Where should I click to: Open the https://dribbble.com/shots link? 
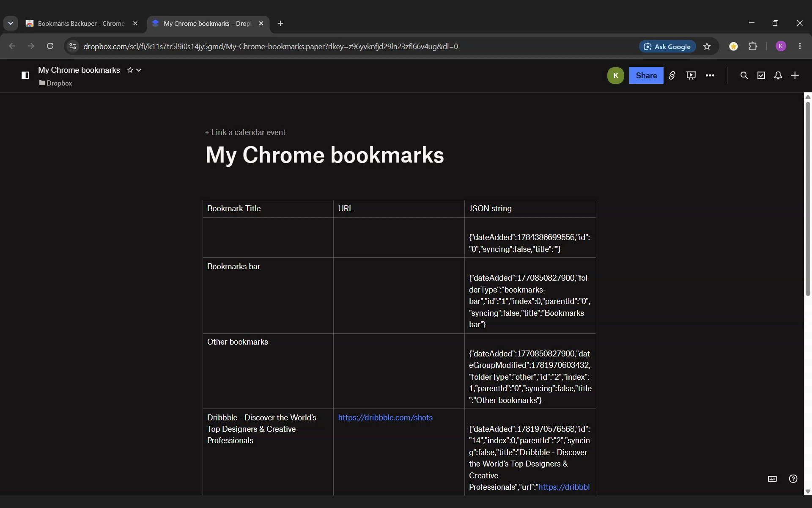point(385,418)
